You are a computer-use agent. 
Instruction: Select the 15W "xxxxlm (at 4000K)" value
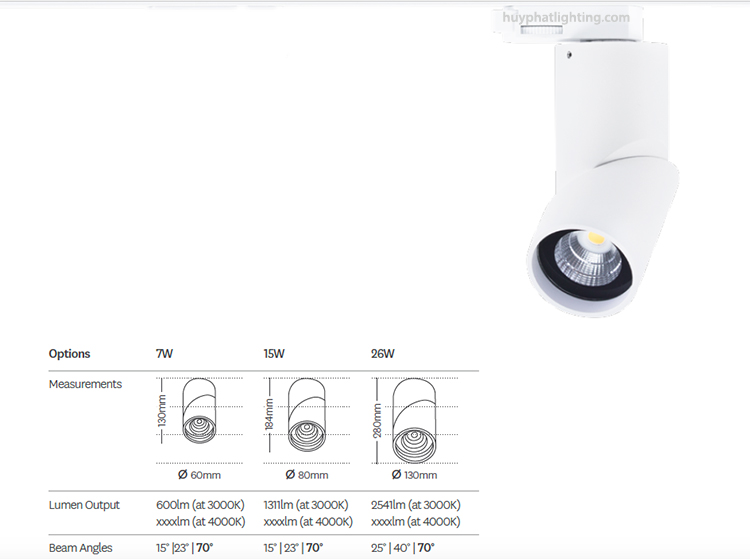(x=308, y=522)
